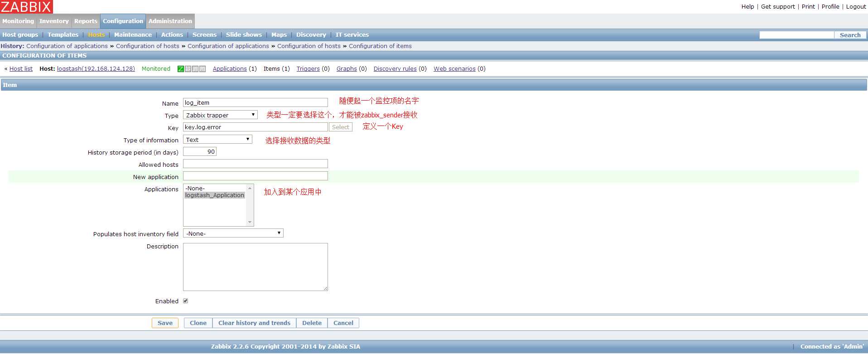Open the Type dropdown showing Zabbix trapper
868x354 pixels.
click(220, 115)
